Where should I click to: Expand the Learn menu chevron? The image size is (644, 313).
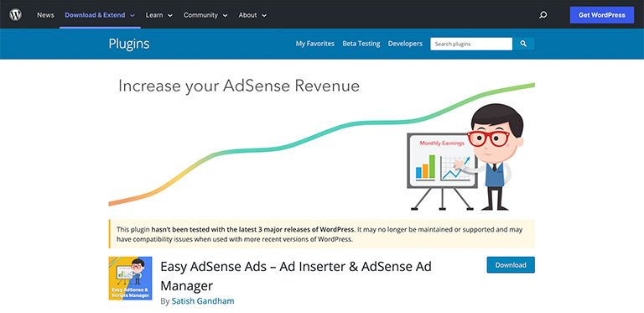tap(170, 16)
